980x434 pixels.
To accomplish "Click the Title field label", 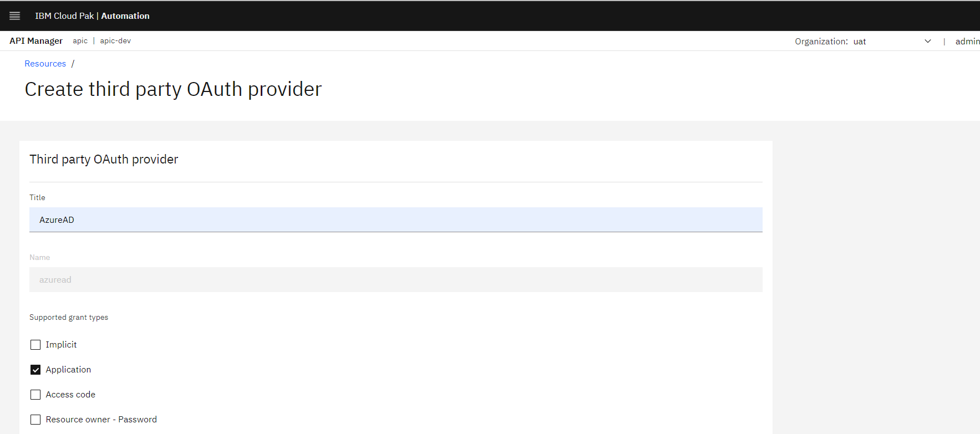I will pos(37,198).
